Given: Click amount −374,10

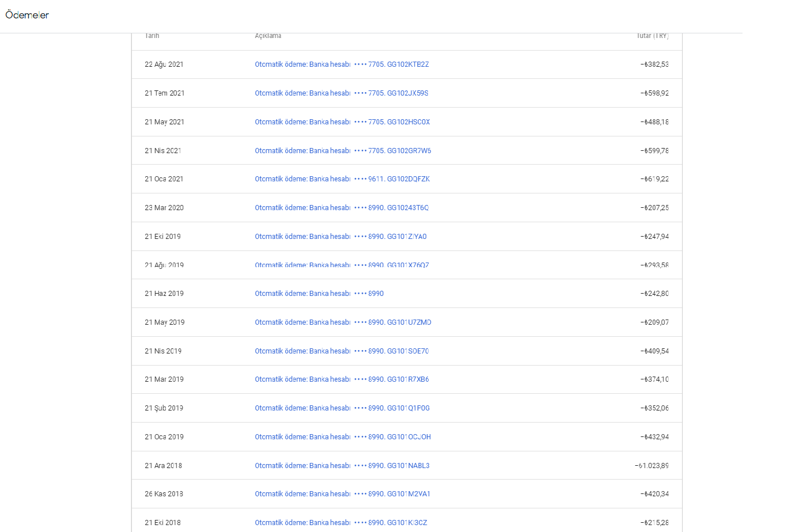Looking at the screenshot, I should coord(654,379).
